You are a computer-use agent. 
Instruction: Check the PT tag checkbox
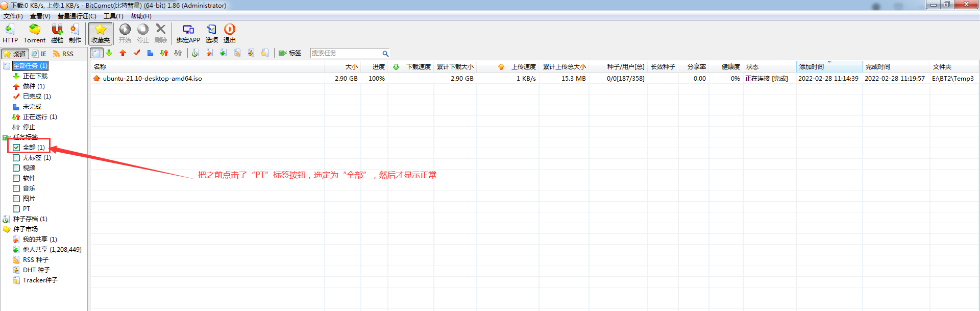pyautogui.click(x=16, y=209)
